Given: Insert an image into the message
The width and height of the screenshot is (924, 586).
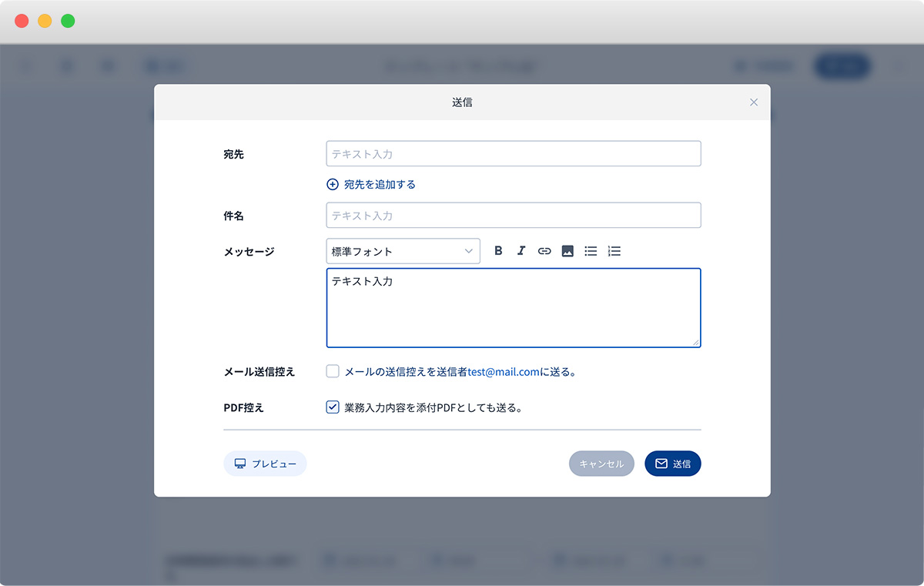Looking at the screenshot, I should coord(567,251).
